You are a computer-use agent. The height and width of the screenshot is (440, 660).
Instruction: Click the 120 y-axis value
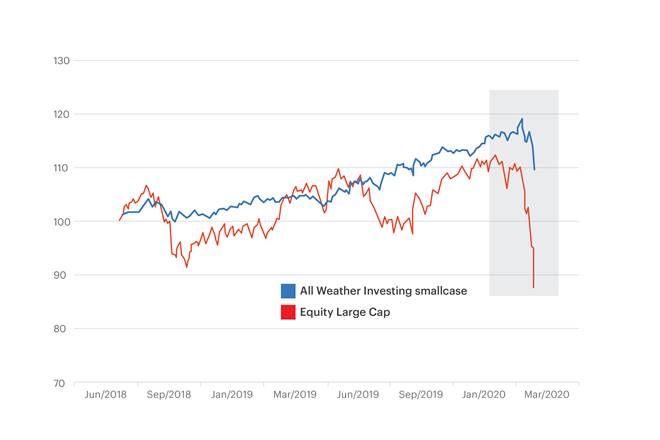point(60,115)
